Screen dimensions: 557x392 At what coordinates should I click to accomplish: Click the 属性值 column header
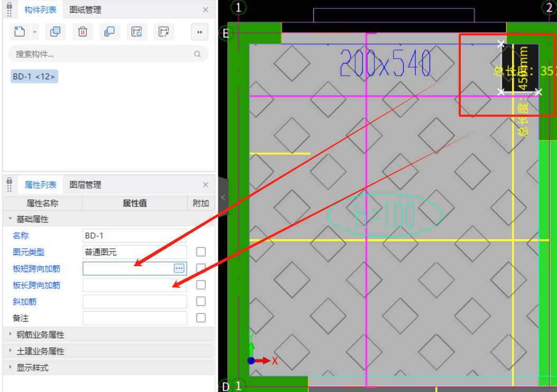[135, 203]
